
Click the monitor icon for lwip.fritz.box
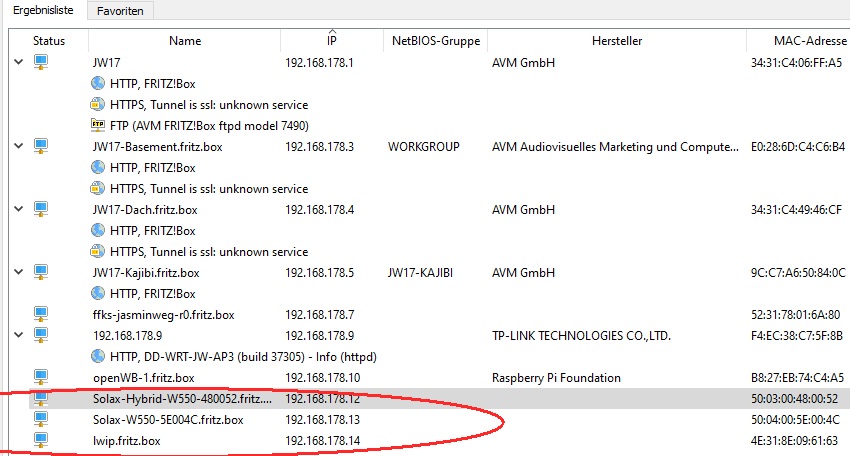point(41,439)
